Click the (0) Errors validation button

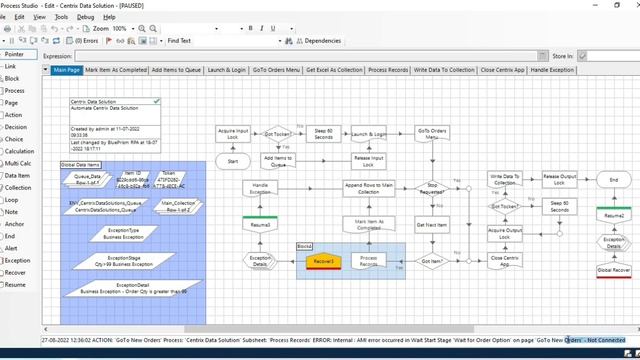tap(82, 41)
